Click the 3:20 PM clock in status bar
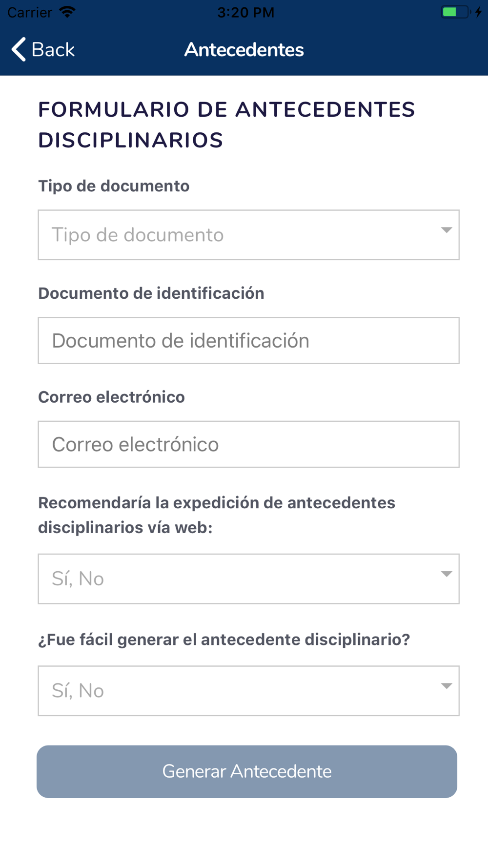488x868 pixels. click(x=245, y=12)
